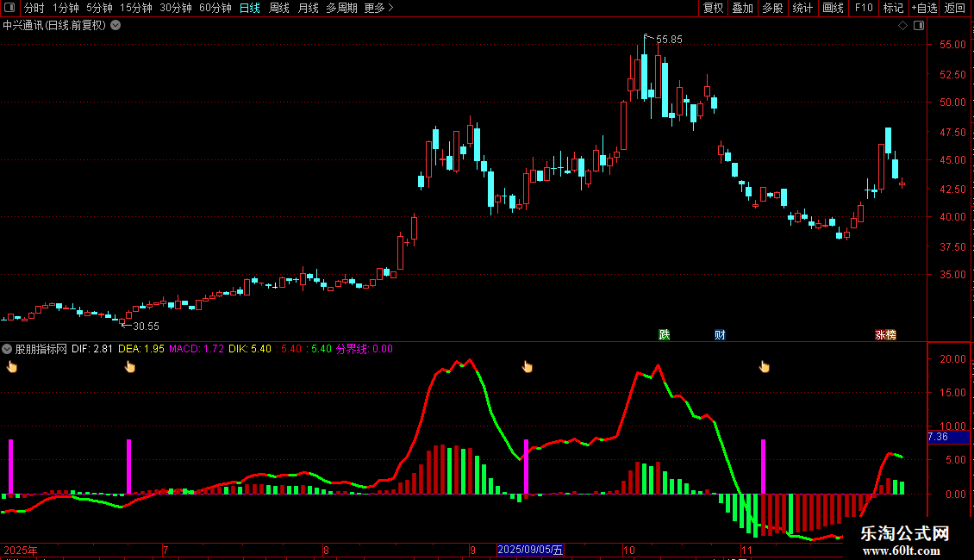Open the 股朋指标网 indicator dropdown arrow
Viewport: 974px width, 560px height.
(7, 349)
